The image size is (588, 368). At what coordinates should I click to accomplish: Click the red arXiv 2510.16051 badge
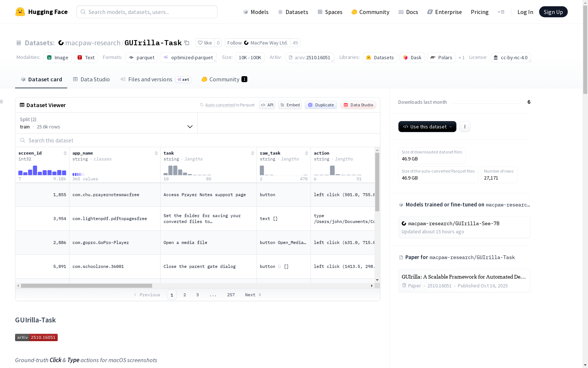[x=36, y=337]
